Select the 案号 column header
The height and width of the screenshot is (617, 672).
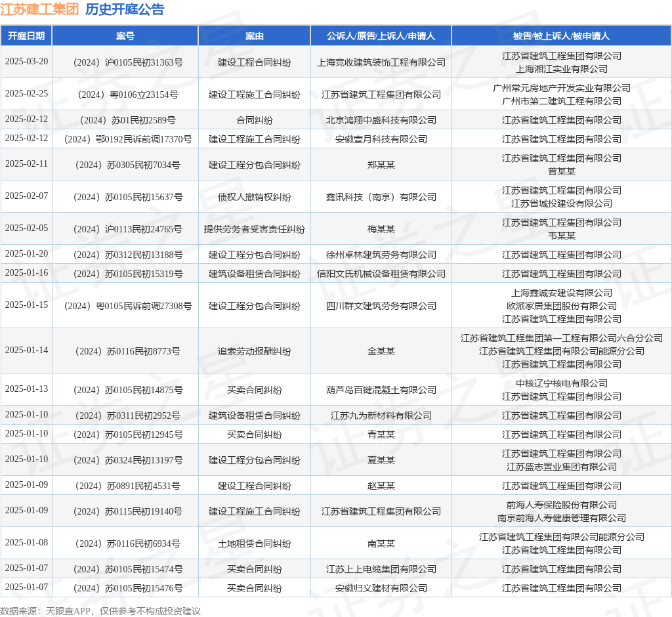pyautogui.click(x=125, y=36)
